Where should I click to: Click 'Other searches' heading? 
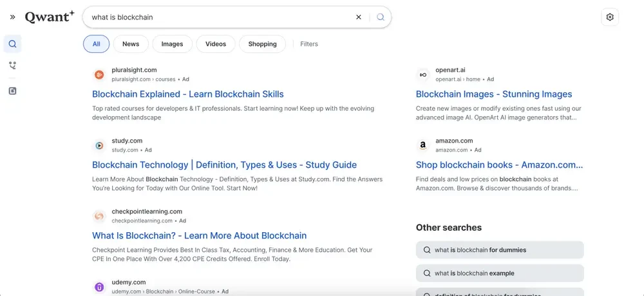tap(448, 228)
